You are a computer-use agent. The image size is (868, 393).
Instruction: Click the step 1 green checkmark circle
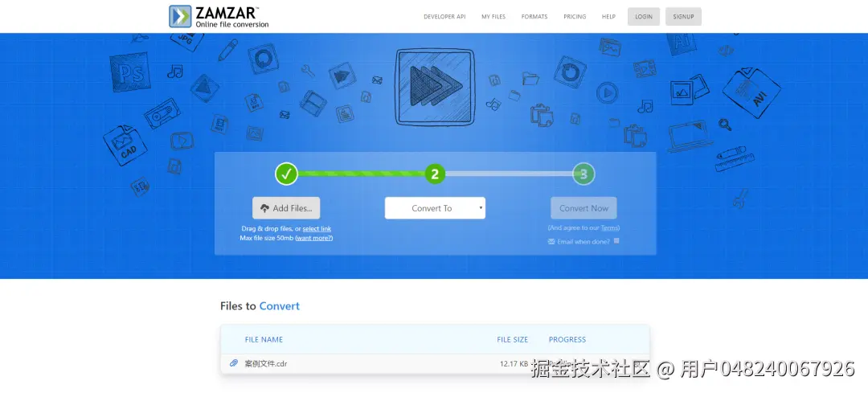click(x=286, y=174)
